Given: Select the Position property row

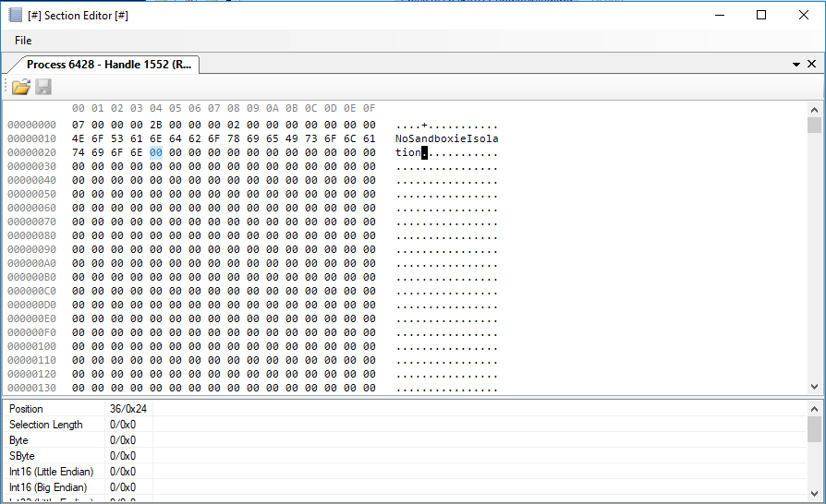Looking at the screenshot, I should click(x=405, y=409).
